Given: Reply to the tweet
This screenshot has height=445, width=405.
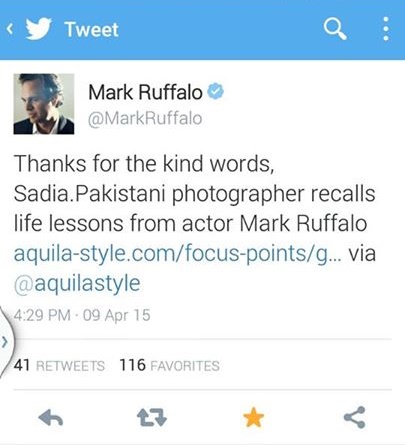Looking at the screenshot, I should pos(51,417).
